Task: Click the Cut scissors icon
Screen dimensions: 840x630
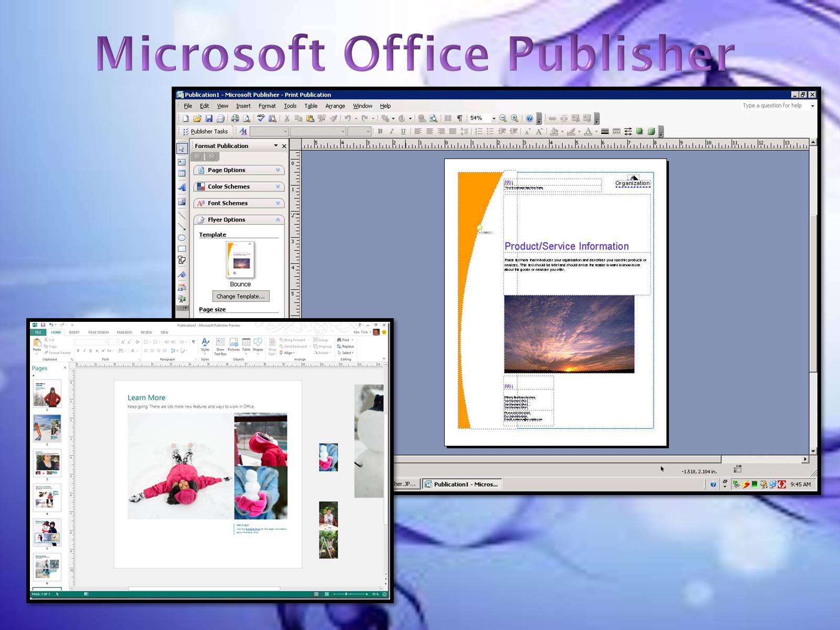Action: (x=287, y=119)
